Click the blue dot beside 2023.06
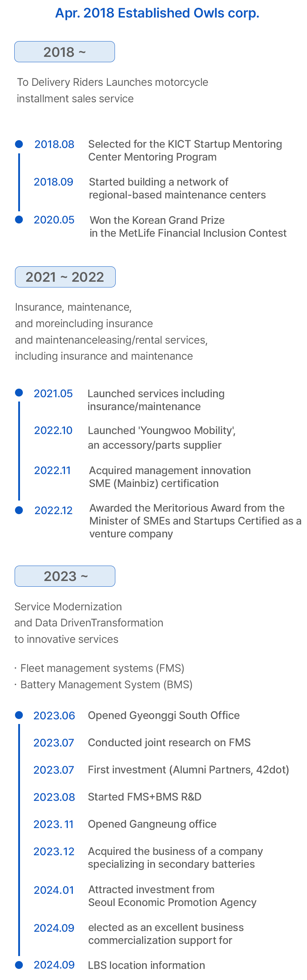 (x=19, y=715)
